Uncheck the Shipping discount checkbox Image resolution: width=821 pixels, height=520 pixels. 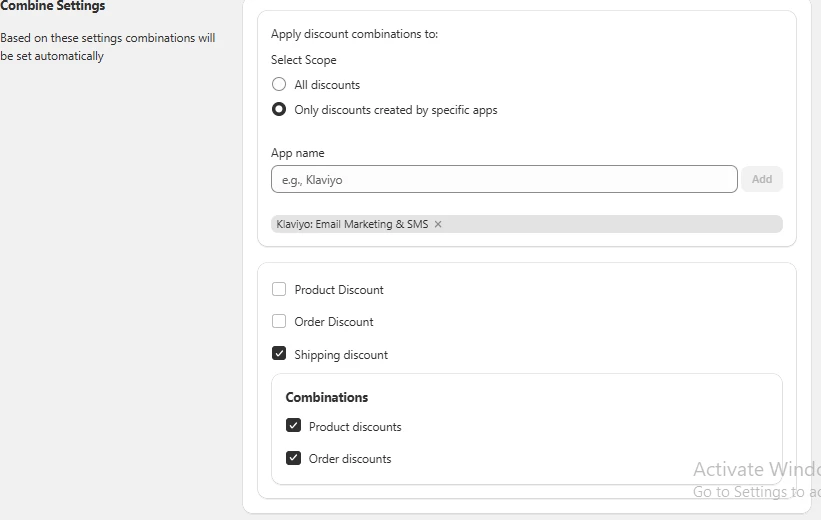(279, 353)
